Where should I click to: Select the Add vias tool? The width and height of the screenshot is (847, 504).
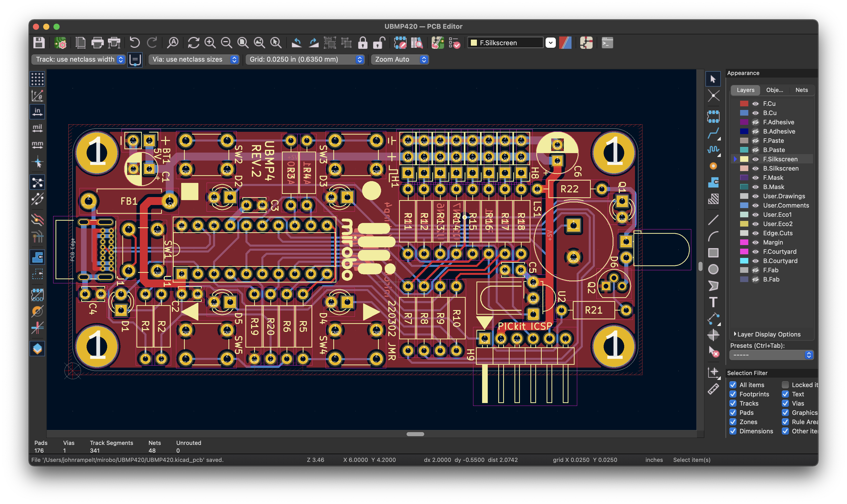coord(713,166)
